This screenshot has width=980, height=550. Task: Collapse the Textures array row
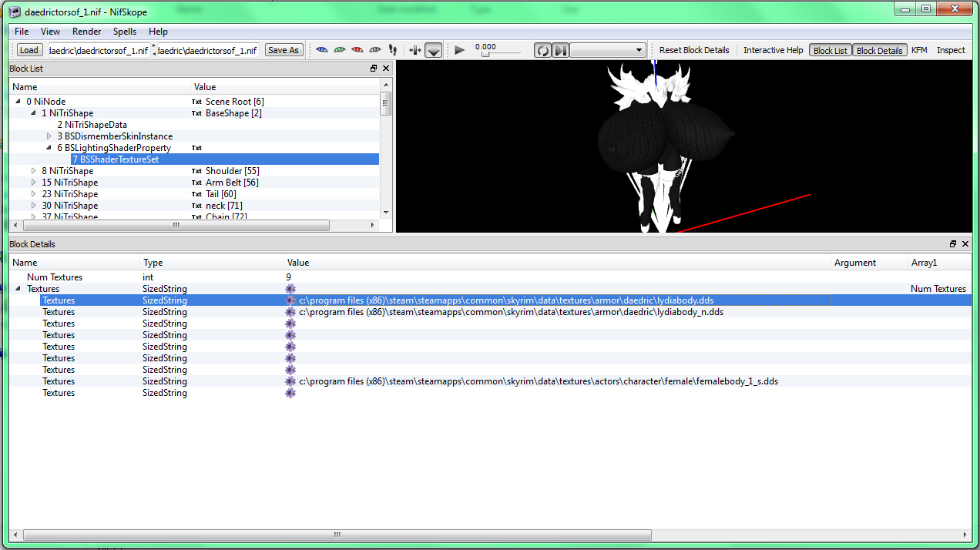[x=18, y=289]
